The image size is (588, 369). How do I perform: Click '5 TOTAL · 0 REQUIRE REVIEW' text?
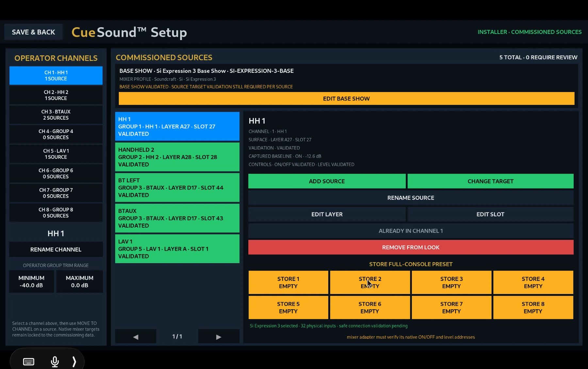tap(538, 57)
